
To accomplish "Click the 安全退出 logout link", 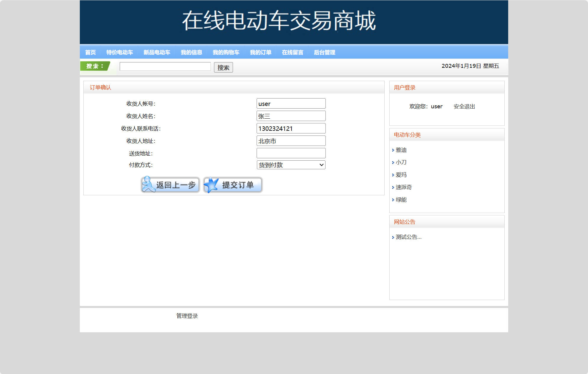I will pyautogui.click(x=464, y=106).
